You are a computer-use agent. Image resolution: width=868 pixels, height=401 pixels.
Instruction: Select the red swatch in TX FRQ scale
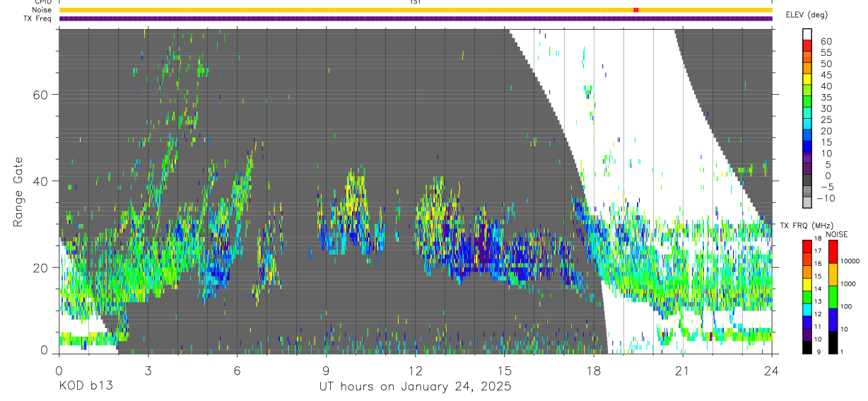click(808, 245)
